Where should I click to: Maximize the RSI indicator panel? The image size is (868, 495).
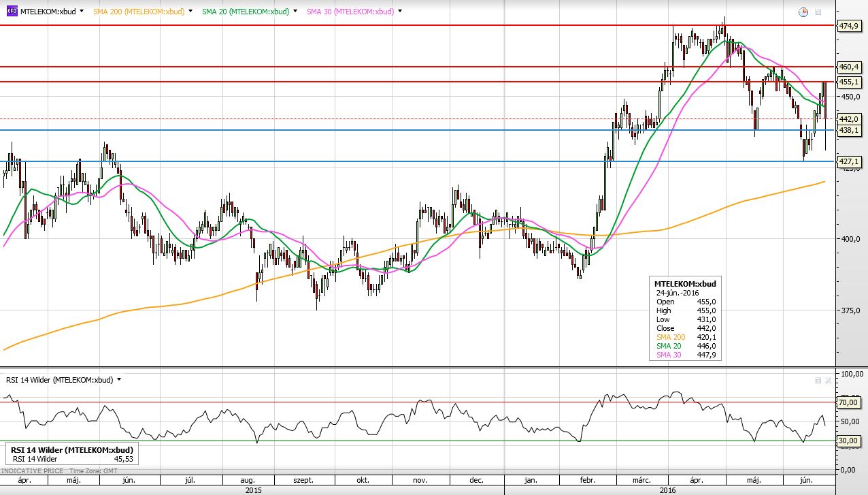818,381
